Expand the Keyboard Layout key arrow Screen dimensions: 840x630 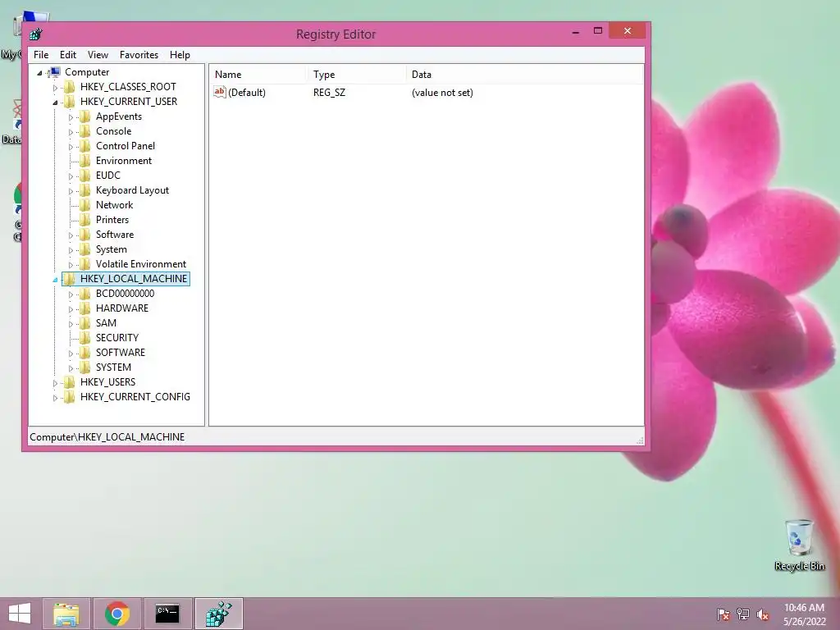click(71, 190)
